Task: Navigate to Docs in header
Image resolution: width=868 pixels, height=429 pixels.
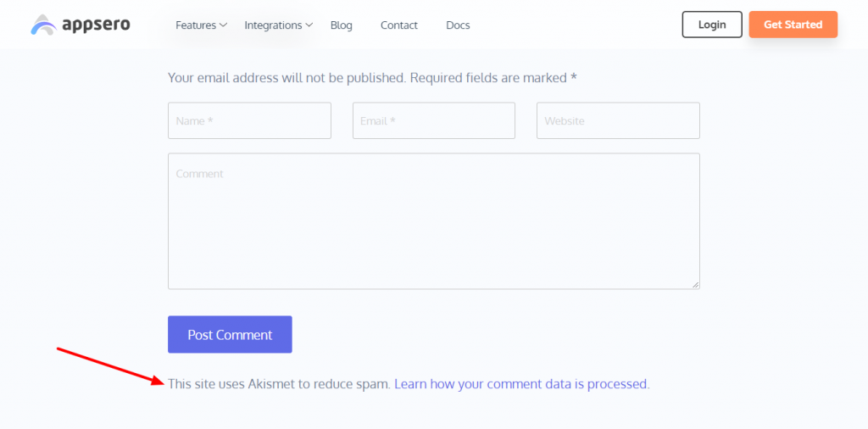Action: point(458,25)
